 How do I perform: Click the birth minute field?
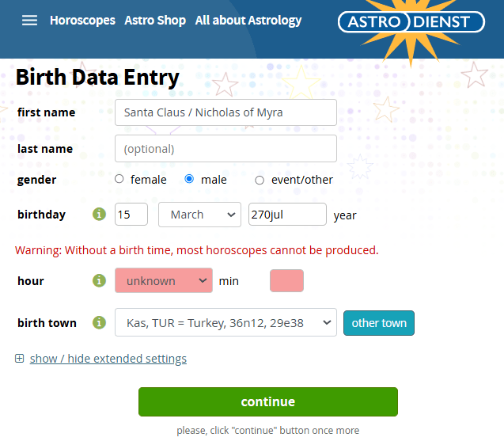[x=286, y=281]
